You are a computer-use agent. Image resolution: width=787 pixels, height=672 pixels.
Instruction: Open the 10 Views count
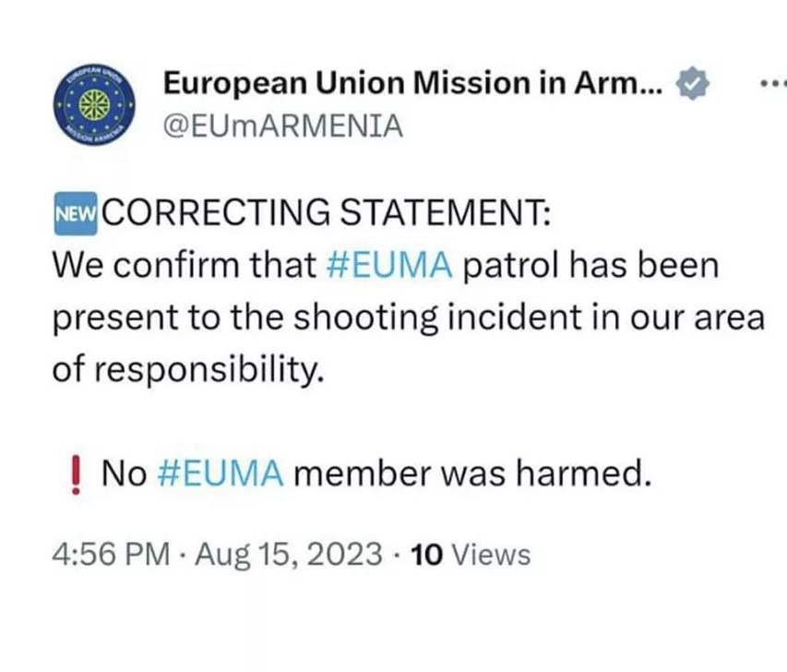coord(471,555)
